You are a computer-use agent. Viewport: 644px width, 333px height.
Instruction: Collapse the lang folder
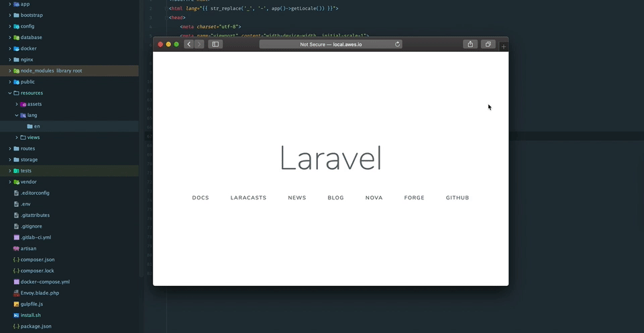[16, 115]
